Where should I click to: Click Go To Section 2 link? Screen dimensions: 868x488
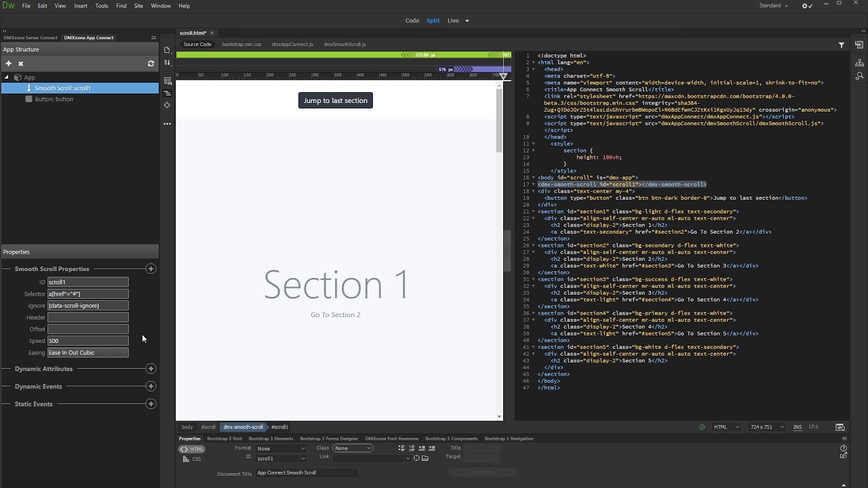[x=336, y=314]
